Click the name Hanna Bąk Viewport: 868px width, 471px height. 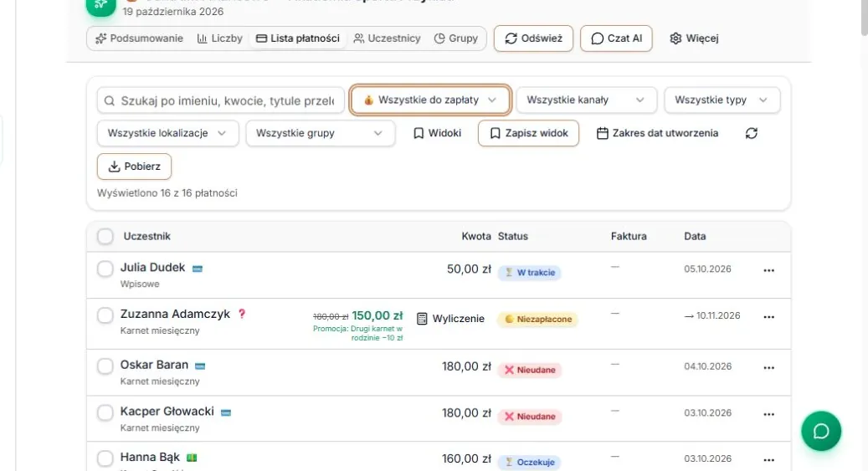[150, 457]
